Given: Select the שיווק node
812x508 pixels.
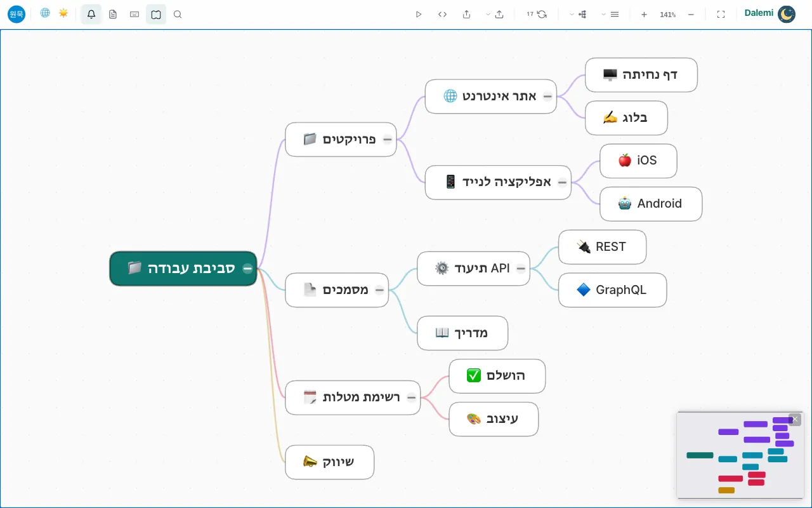Looking at the screenshot, I should point(329,462).
